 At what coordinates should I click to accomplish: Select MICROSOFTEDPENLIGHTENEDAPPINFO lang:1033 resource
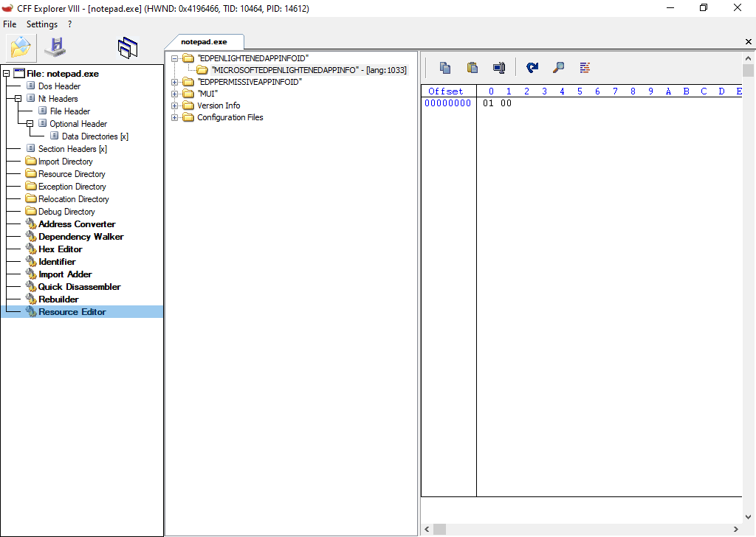click(309, 70)
